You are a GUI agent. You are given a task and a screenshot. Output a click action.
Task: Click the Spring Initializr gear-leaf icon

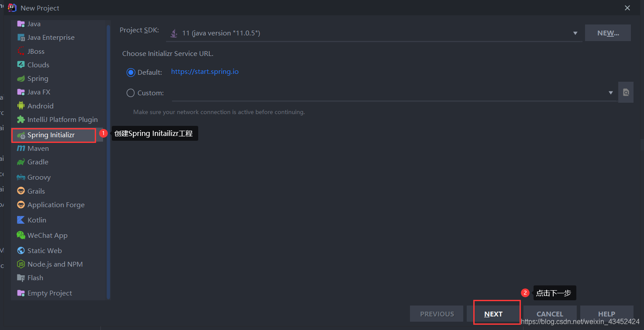[x=21, y=135]
